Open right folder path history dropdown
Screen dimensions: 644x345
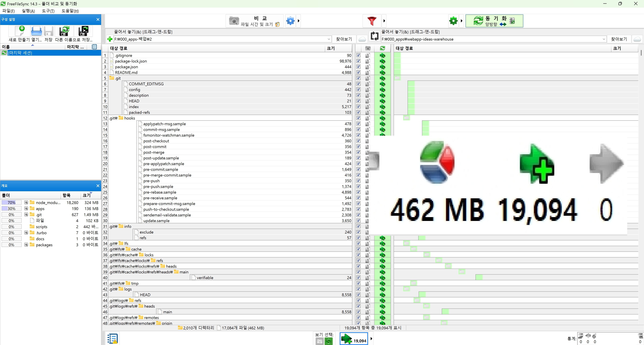(604, 39)
